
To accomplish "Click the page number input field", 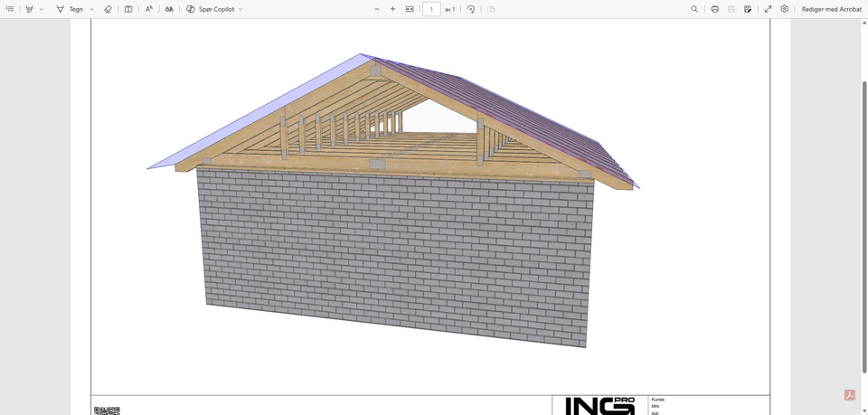I will [x=432, y=9].
